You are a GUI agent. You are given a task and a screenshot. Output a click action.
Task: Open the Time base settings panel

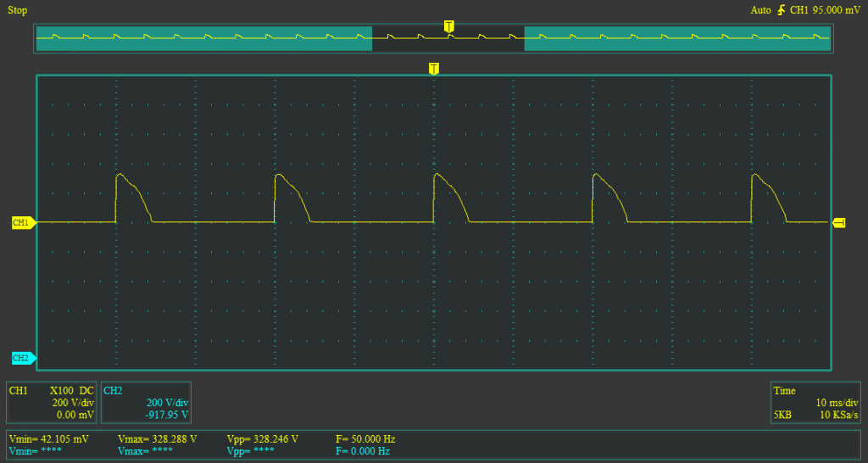[x=816, y=403]
